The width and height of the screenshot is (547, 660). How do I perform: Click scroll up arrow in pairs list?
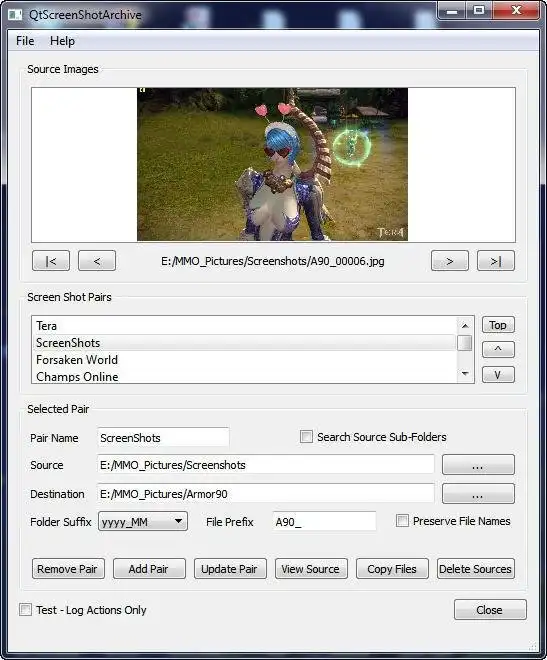point(465,325)
